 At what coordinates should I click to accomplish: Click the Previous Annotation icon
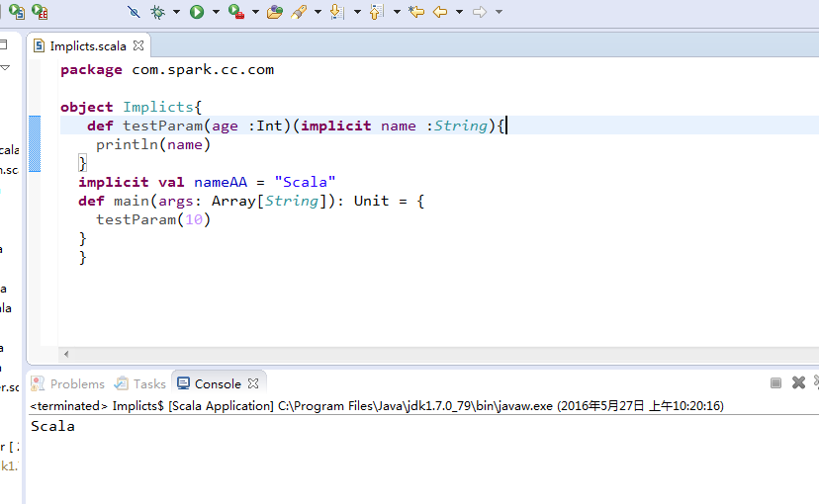(376, 12)
